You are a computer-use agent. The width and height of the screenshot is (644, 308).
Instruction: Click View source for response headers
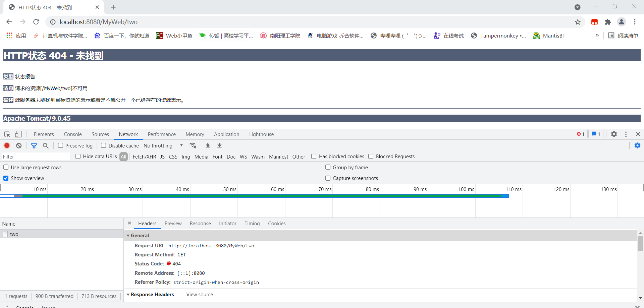pos(200,295)
